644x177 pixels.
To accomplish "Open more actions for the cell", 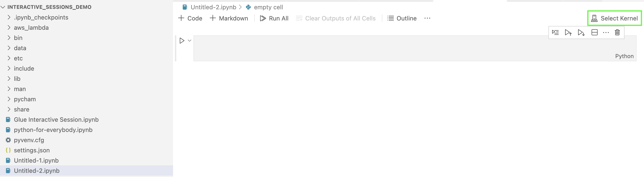I will coord(606,32).
